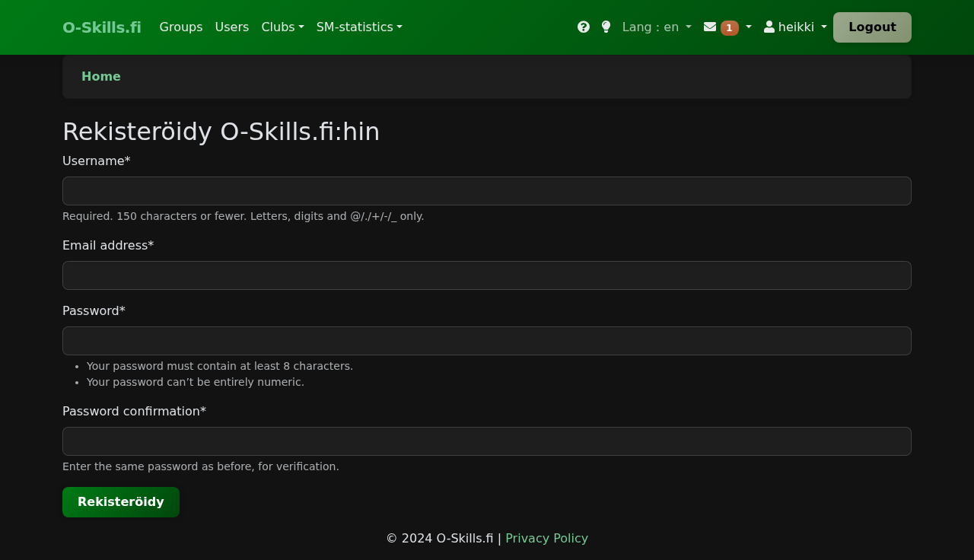Click into the Email address field
974x560 pixels.
(487, 275)
